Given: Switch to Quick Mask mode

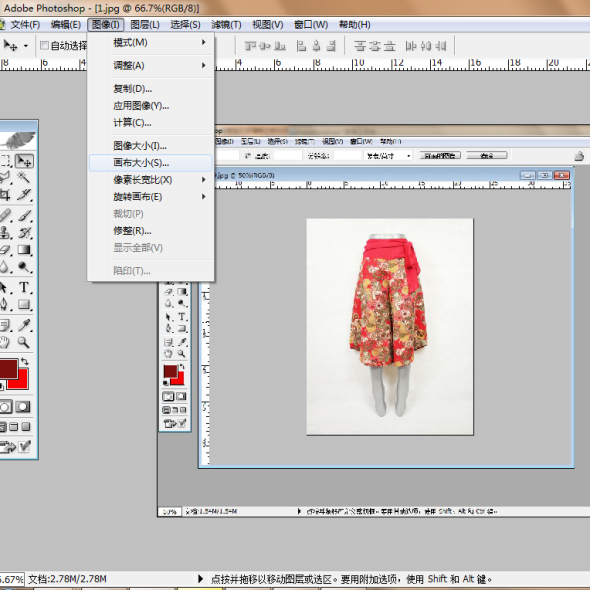Looking at the screenshot, I should pos(23,407).
